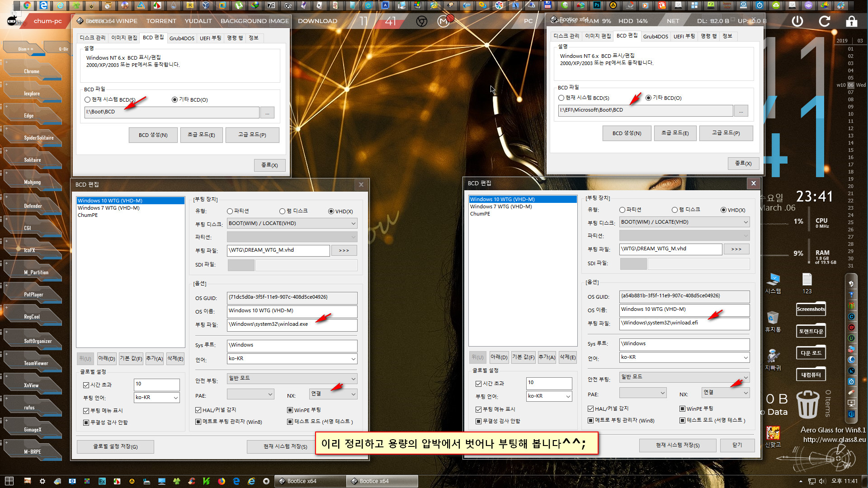Open the volume icon in system tray
The height and width of the screenshot is (488, 868).
[822, 481]
